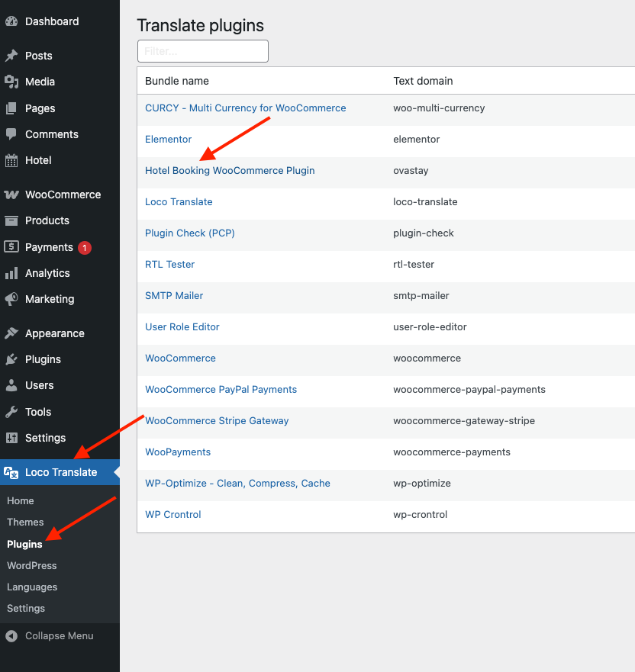Click the Hotel calendar icon
This screenshot has width=635, height=672.
pos(11,160)
